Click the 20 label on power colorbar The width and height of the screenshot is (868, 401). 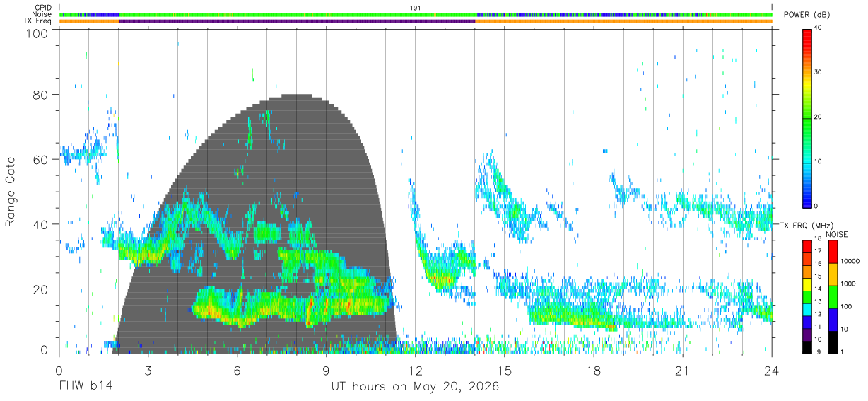817,117
